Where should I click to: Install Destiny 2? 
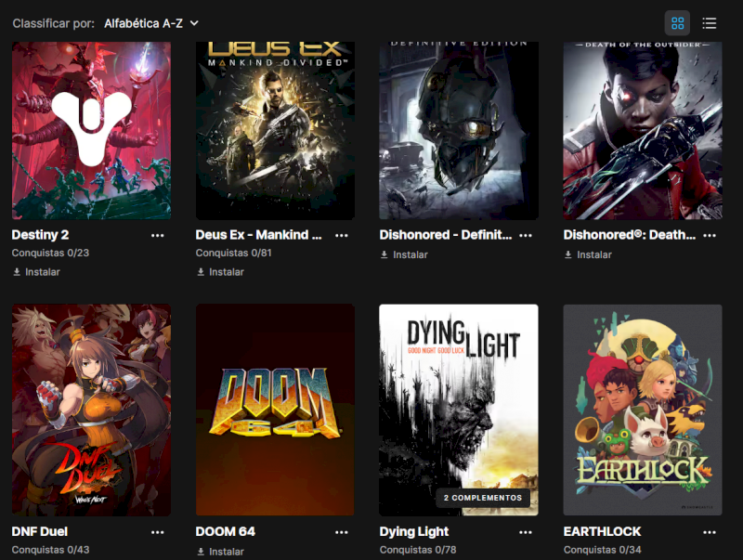coord(36,272)
